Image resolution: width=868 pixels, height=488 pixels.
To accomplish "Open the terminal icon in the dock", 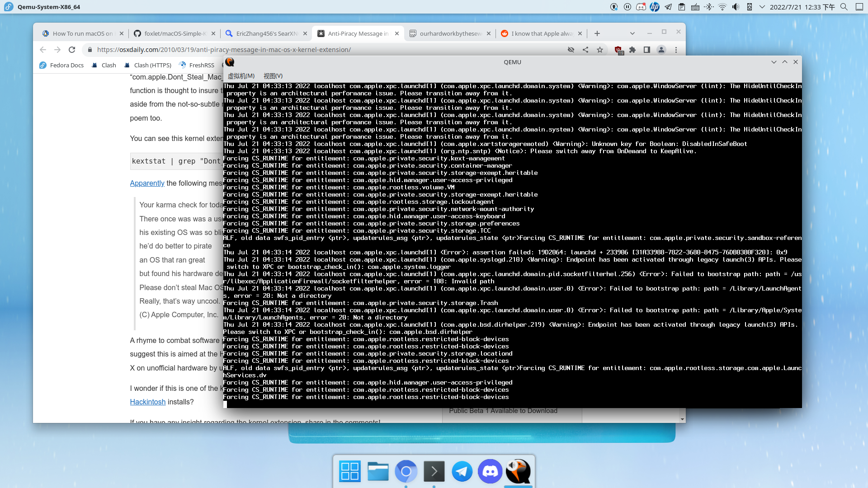I will pos(434,472).
